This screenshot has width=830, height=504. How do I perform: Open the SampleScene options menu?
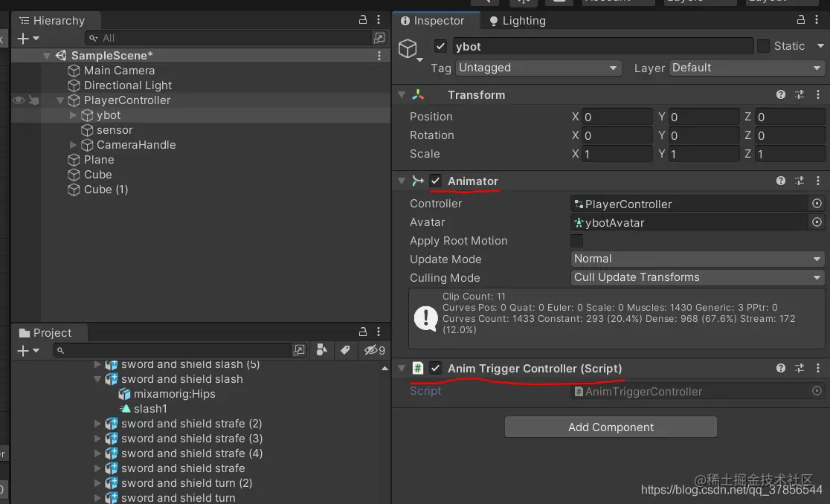(x=379, y=56)
